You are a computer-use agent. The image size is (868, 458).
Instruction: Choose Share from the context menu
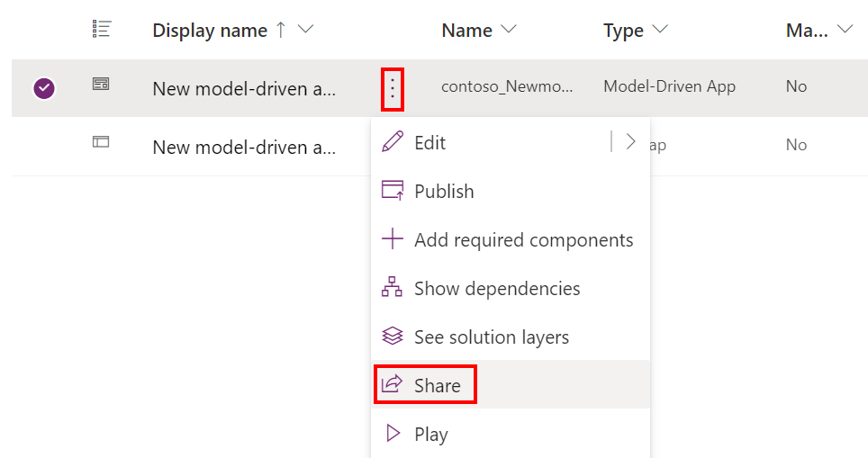pos(510,385)
